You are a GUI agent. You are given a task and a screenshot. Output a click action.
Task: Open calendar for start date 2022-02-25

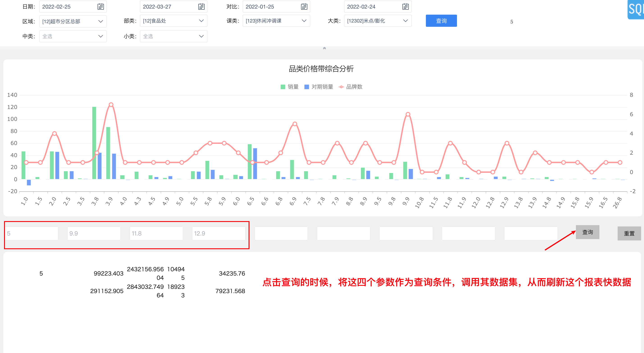point(100,7)
